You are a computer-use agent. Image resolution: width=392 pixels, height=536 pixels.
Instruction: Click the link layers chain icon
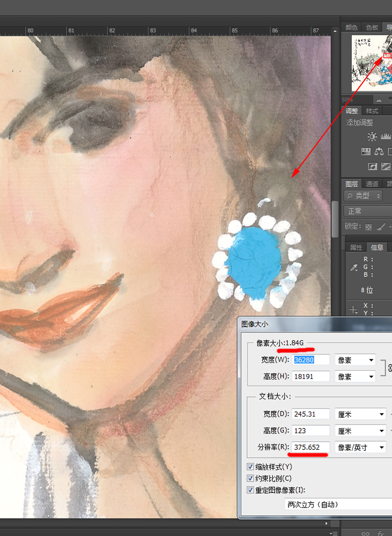click(x=366, y=533)
